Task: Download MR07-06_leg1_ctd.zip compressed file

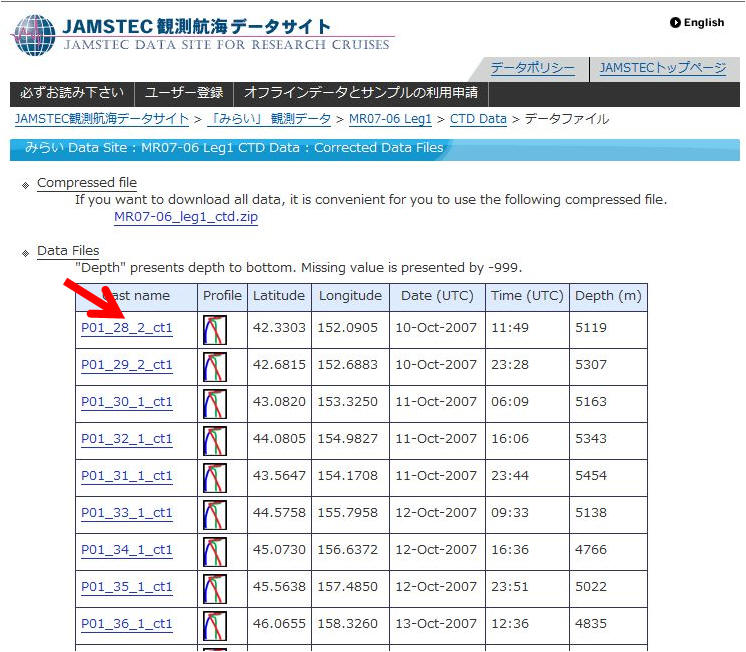Action: pyautogui.click(x=185, y=217)
